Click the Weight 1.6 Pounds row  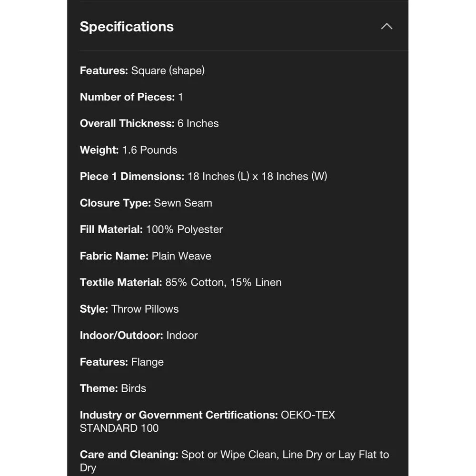pyautogui.click(x=129, y=150)
